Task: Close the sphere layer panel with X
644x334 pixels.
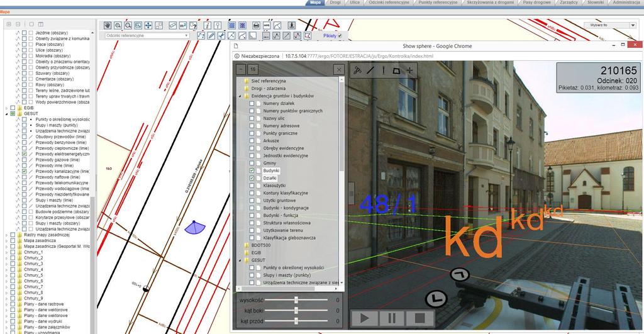Action: pos(338,69)
